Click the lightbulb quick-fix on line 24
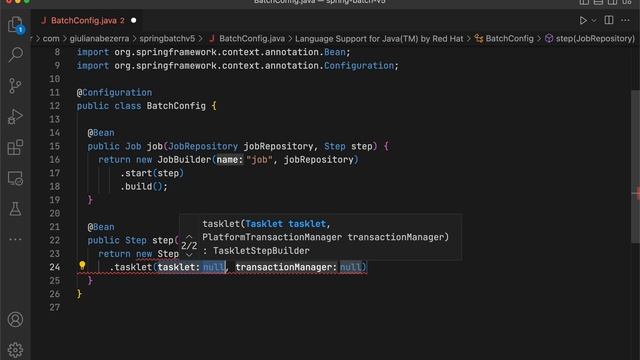Screen dimensions: 640x360 click(82, 266)
